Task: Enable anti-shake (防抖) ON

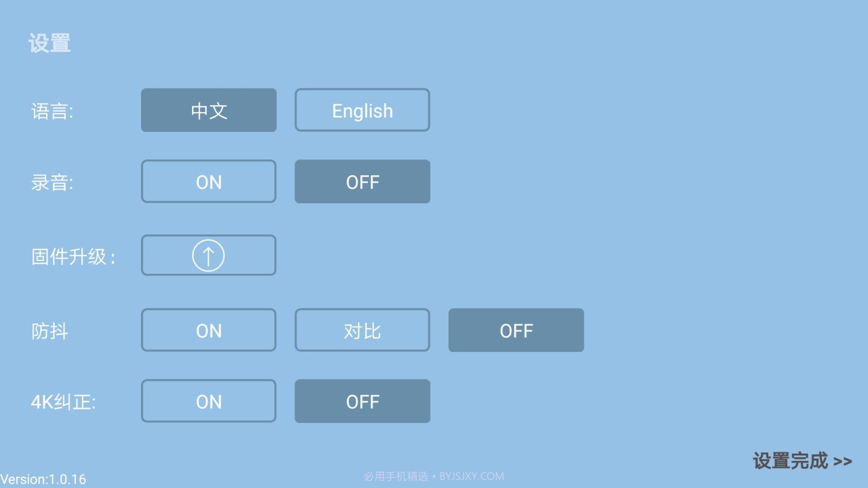Action: (209, 330)
